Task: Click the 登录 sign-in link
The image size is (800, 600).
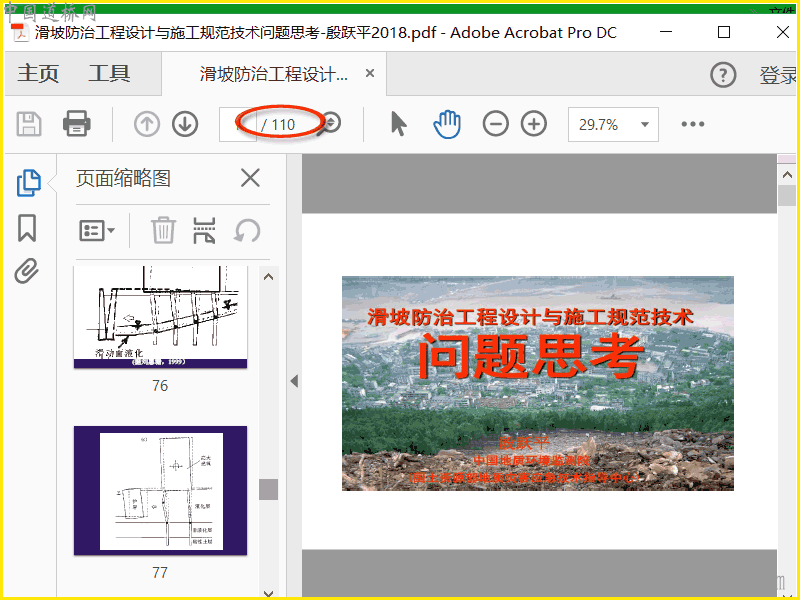Action: (x=778, y=75)
